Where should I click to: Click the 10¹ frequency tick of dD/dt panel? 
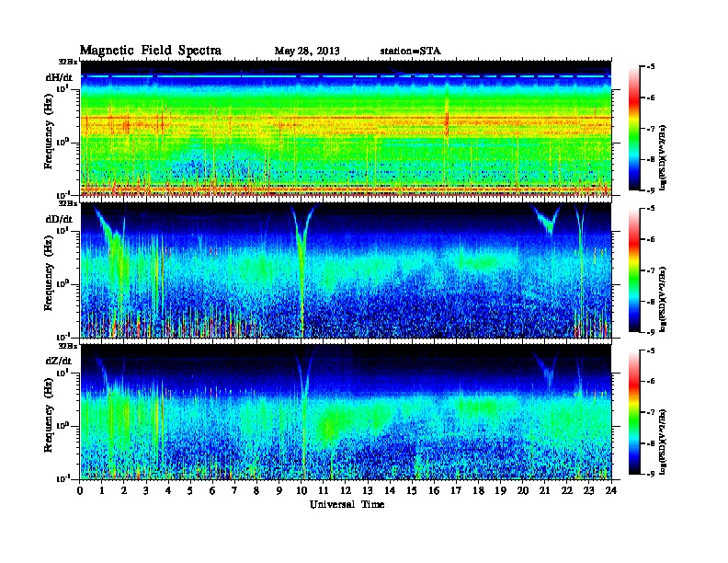coord(63,231)
